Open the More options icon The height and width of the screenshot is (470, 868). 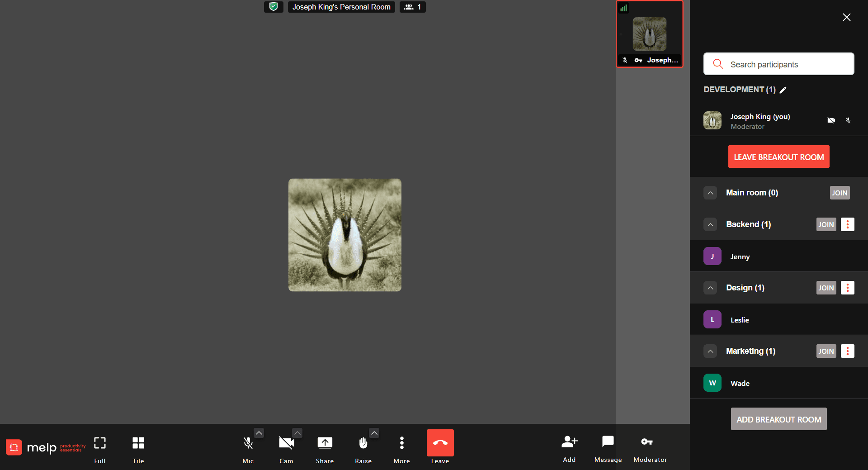coord(401,443)
